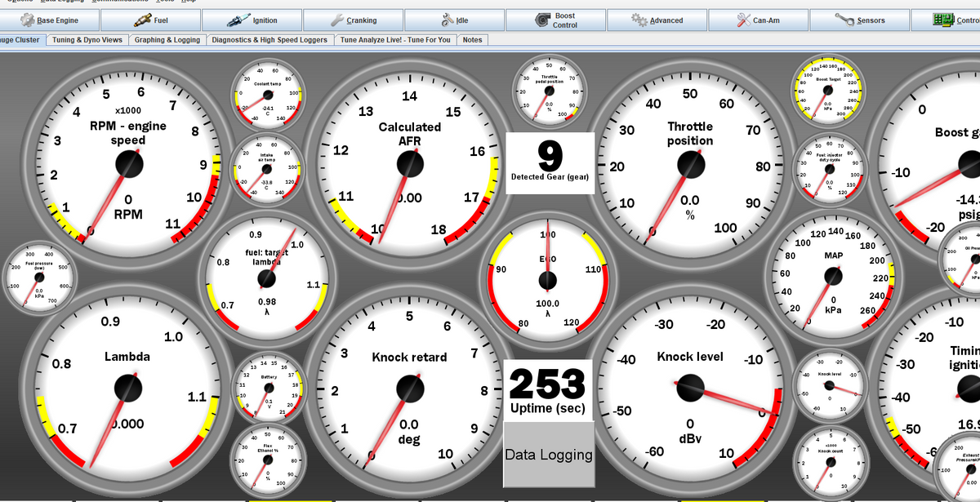980x502 pixels.
Task: Select the Flex Ethanol % mini gauge
Action: tap(267, 460)
